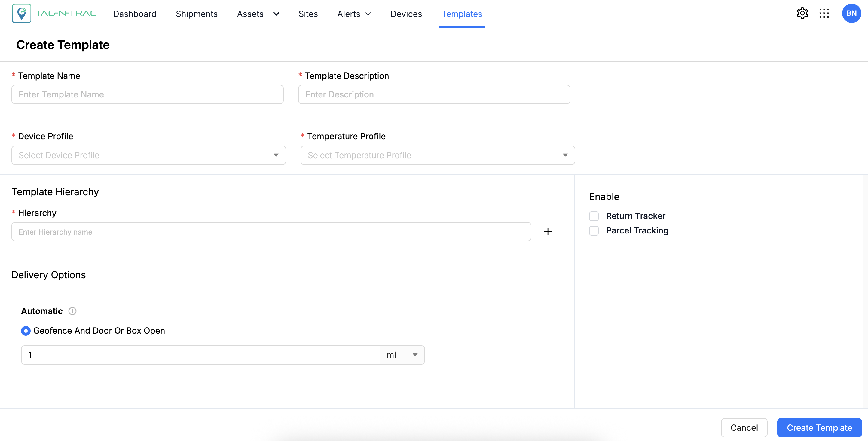Click the Enter Hierarchy name field
The height and width of the screenshot is (441, 868).
[271, 232]
